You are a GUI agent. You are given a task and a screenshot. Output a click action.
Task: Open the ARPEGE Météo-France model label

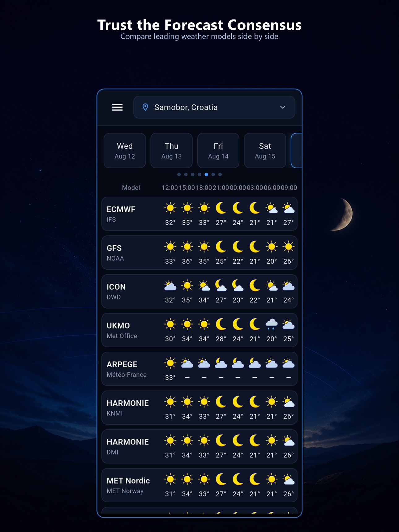pos(127,369)
